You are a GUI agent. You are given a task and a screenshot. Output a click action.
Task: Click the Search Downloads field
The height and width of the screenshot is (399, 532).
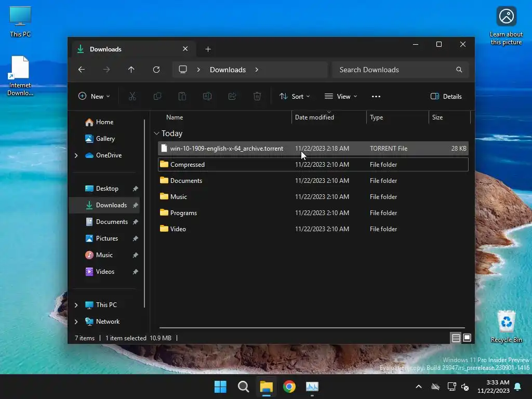tap(401, 70)
